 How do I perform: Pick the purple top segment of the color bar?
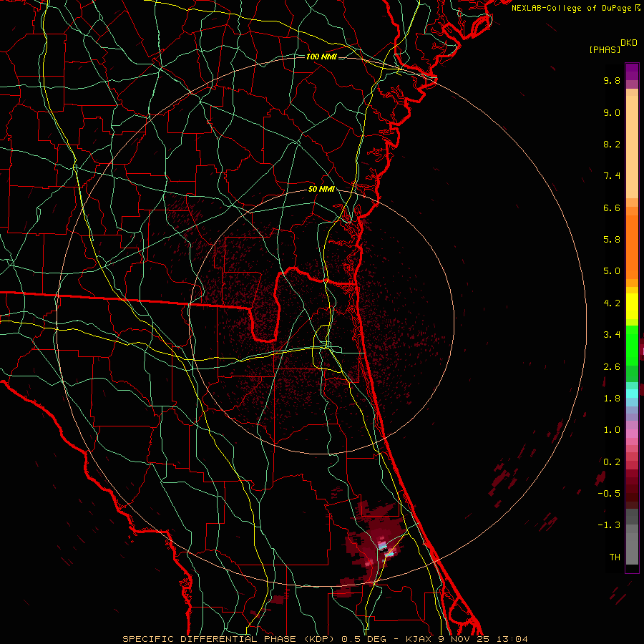632,72
